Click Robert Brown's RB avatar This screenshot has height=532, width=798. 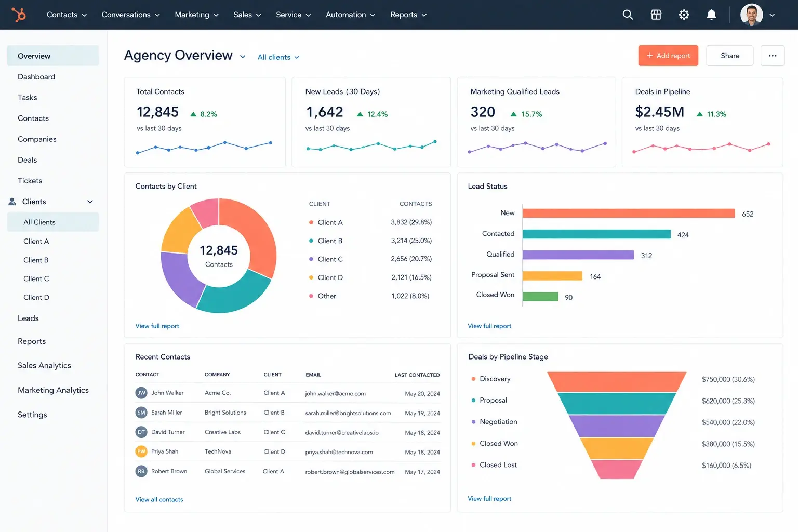pyautogui.click(x=141, y=471)
